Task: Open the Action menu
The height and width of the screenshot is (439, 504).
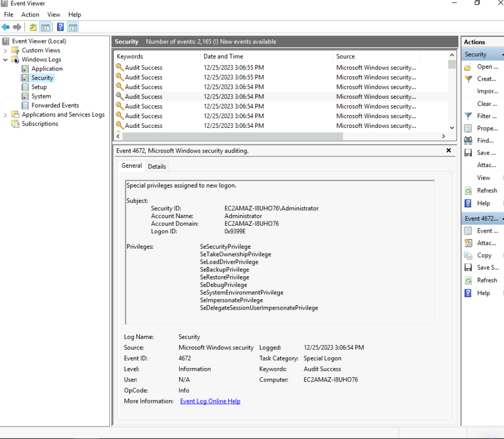Action: (30, 15)
